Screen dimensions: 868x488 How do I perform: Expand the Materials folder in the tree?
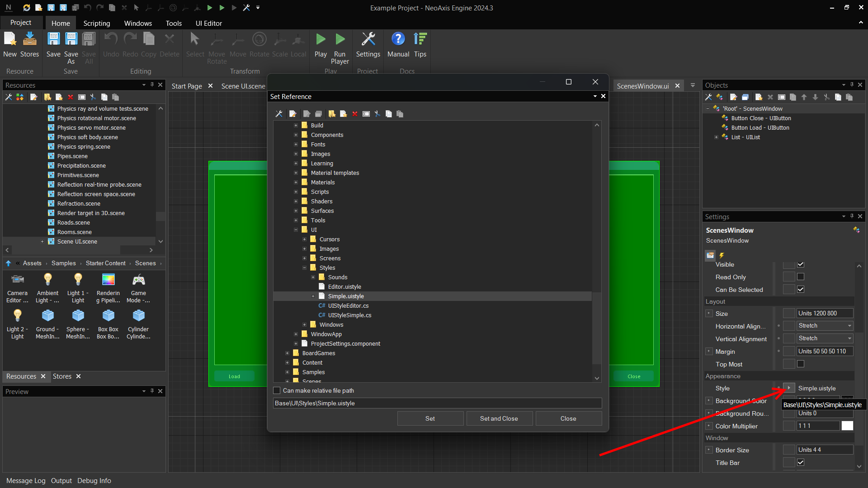coord(296,182)
